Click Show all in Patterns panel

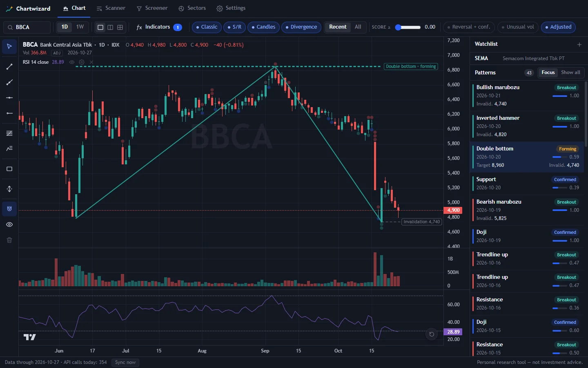tap(570, 72)
